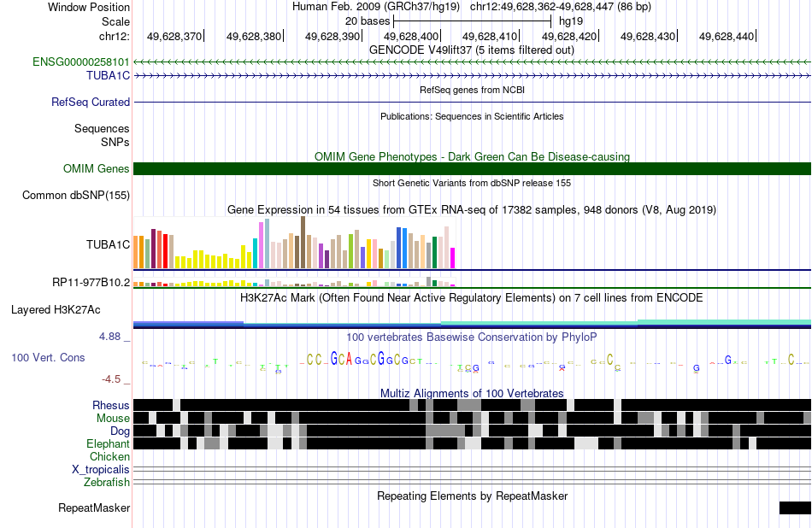
Task: Click the green ENSG00000258101 arrowed gene line
Action: [473, 62]
